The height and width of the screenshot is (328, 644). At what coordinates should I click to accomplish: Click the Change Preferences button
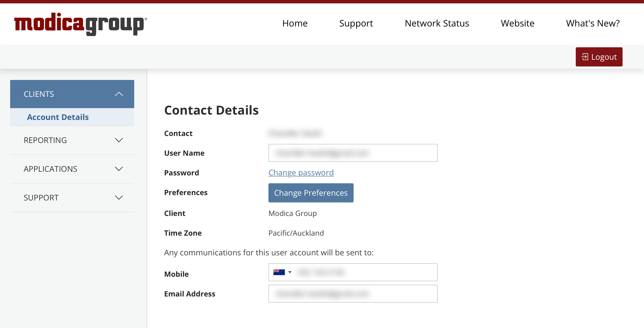pos(311,193)
